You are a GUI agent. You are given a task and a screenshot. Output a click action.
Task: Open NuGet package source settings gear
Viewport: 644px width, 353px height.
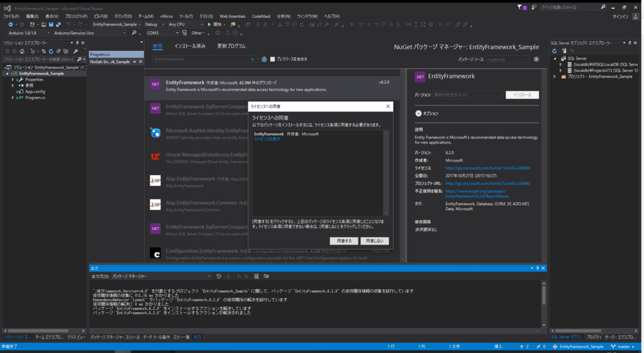pyautogui.click(x=536, y=59)
